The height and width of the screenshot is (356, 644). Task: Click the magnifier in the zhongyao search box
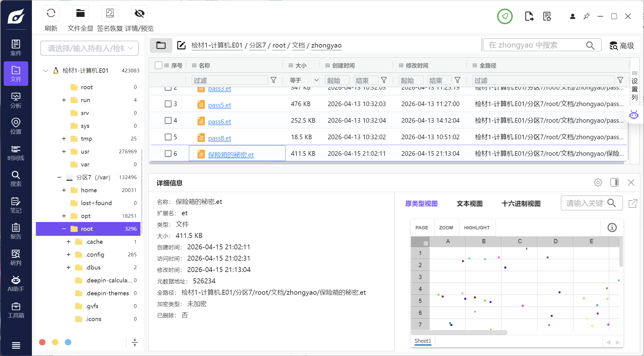point(590,45)
